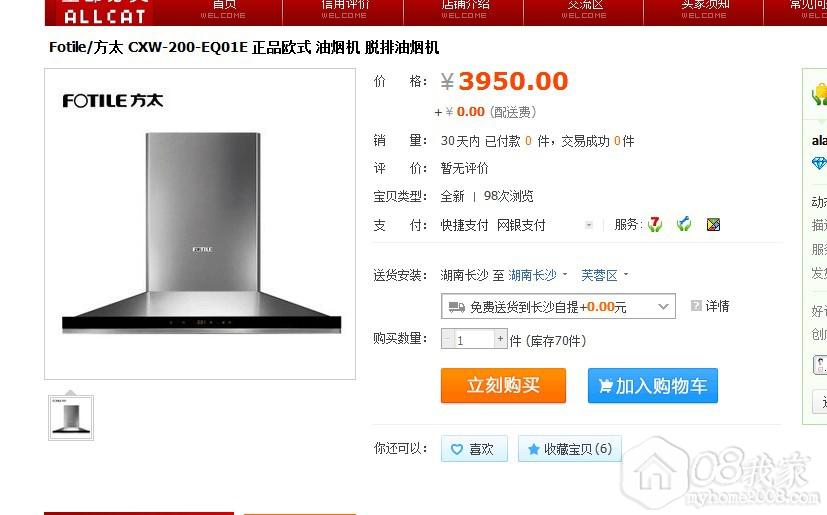
Task: Open the 免费送货到长沙自提 delivery combo box
Action: point(558,307)
